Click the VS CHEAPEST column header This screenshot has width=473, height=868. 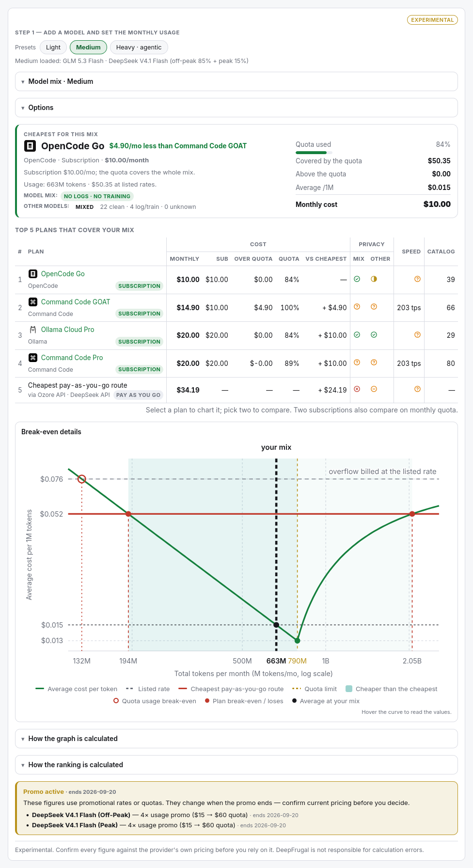(326, 259)
